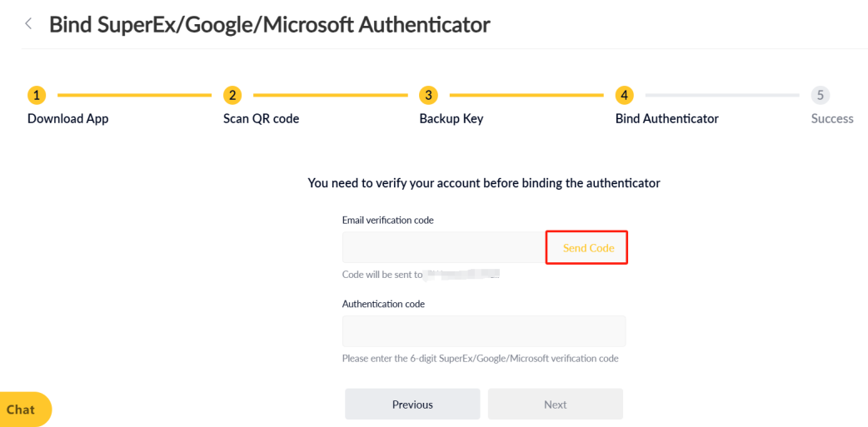The height and width of the screenshot is (427, 868).
Task: Select step 1 circle for Download App
Action: (37, 95)
